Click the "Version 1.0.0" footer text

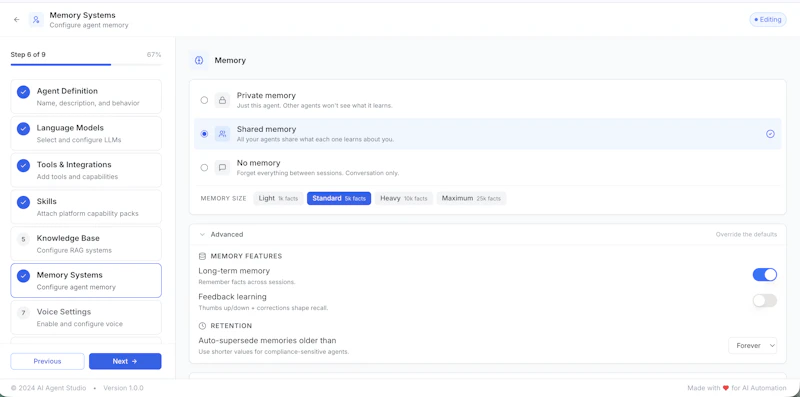pos(123,388)
